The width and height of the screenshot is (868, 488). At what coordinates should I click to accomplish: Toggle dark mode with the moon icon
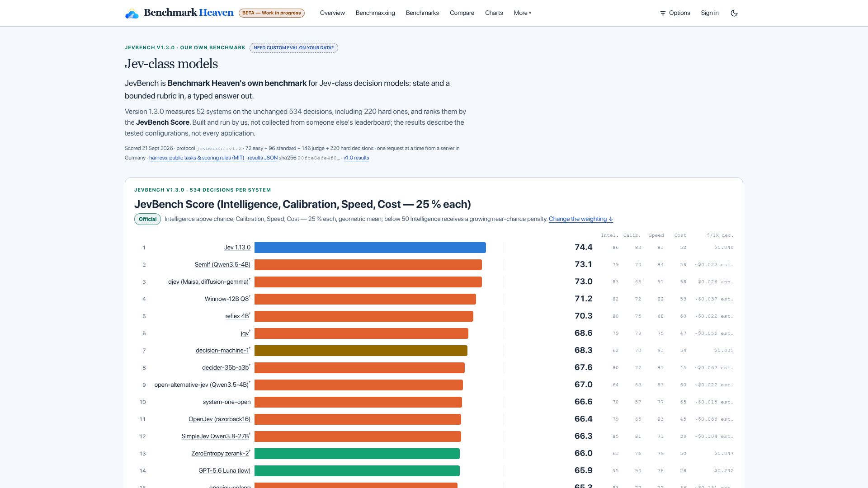(x=734, y=13)
